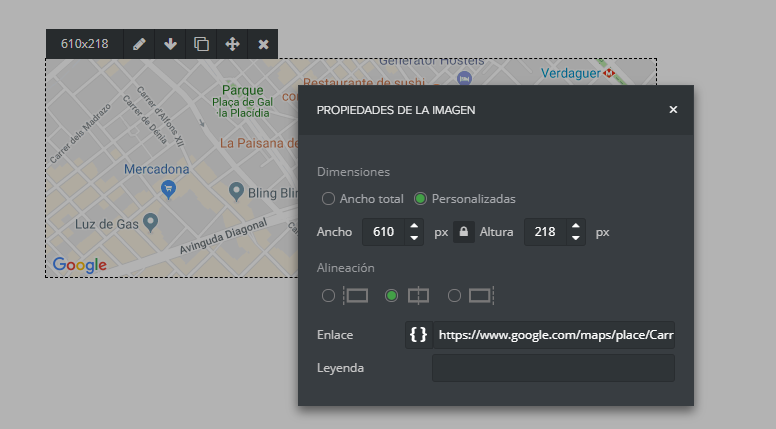Click the Mercadona pin on the map

click(x=168, y=190)
